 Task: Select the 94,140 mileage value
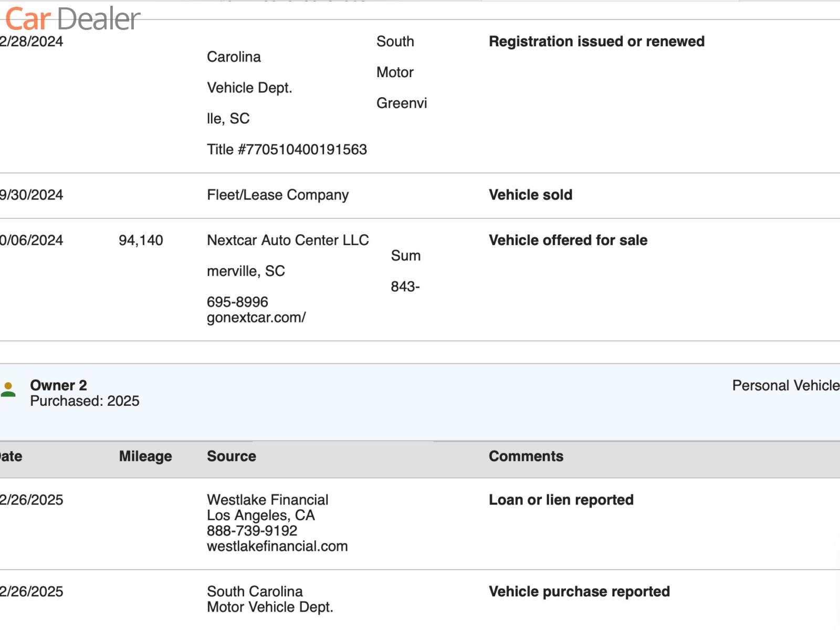(141, 240)
